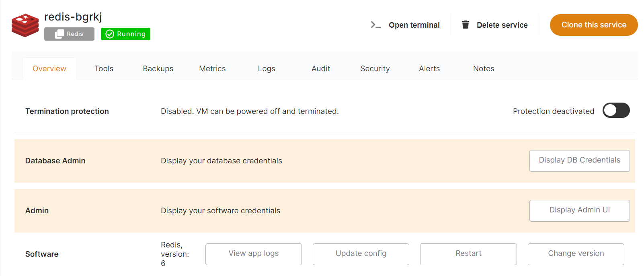Open the Tools tab
Viewport: 644px width, 276px height.
[x=104, y=68]
